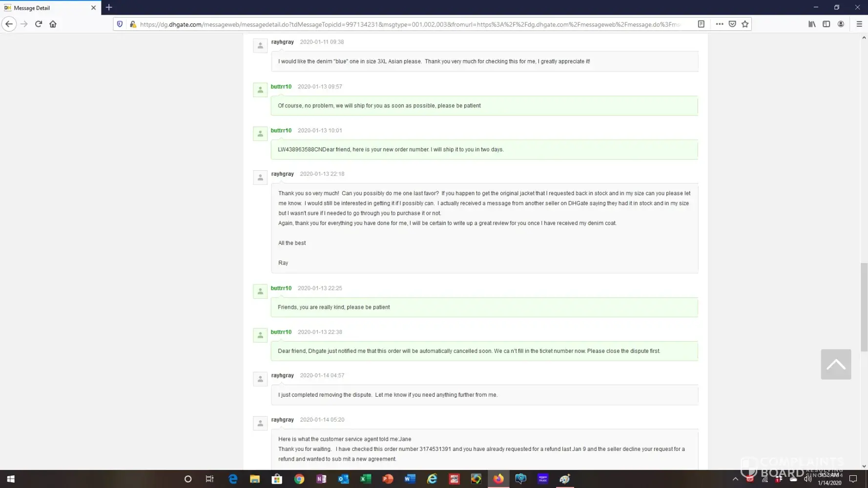Click rayhgray name on 04:57 message
This screenshot has width=868, height=488.
(283, 376)
